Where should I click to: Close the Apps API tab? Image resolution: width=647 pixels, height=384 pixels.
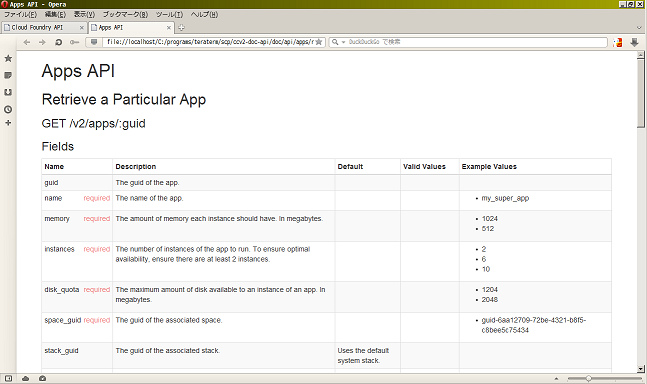(x=168, y=28)
